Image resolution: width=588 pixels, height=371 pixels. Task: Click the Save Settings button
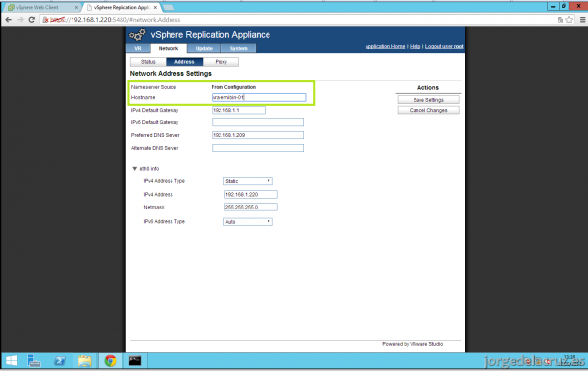[x=428, y=100]
